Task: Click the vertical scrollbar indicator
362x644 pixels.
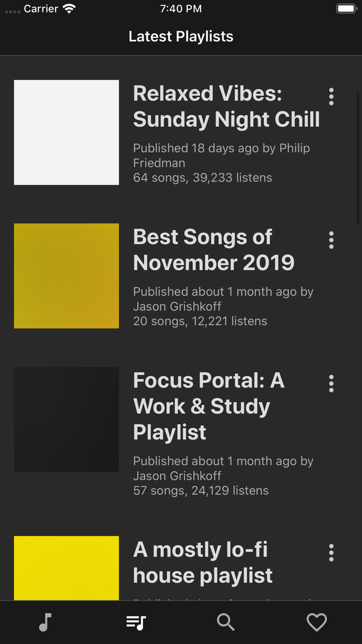Action: pyautogui.click(x=358, y=158)
